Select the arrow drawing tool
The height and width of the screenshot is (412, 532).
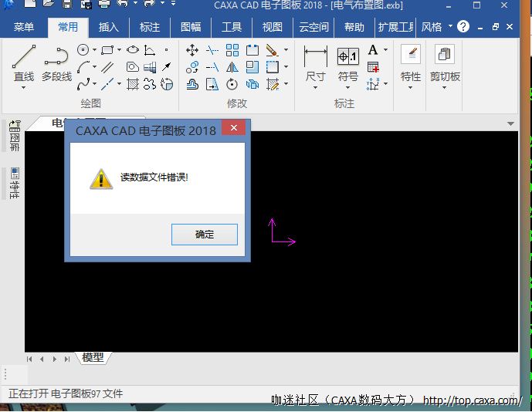[166, 67]
